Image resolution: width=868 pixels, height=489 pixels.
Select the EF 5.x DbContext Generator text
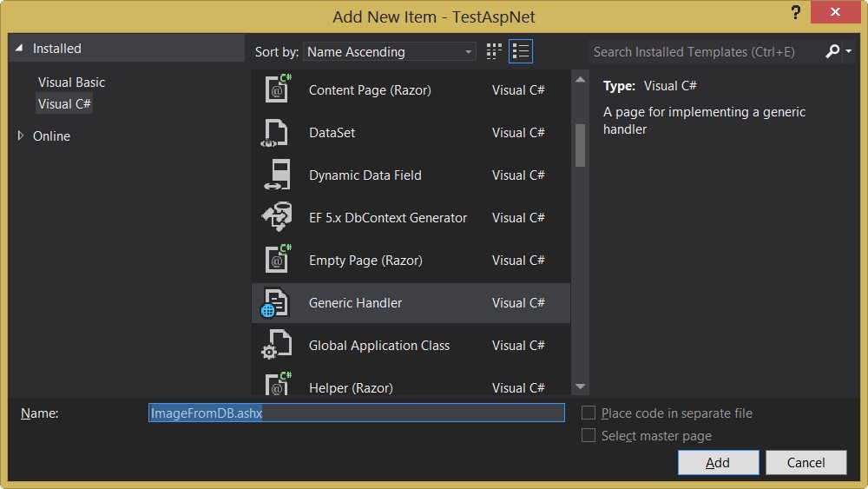(387, 218)
